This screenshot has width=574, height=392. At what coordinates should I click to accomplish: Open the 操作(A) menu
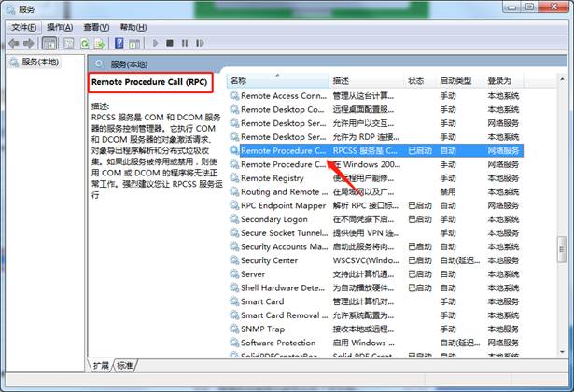[61, 28]
